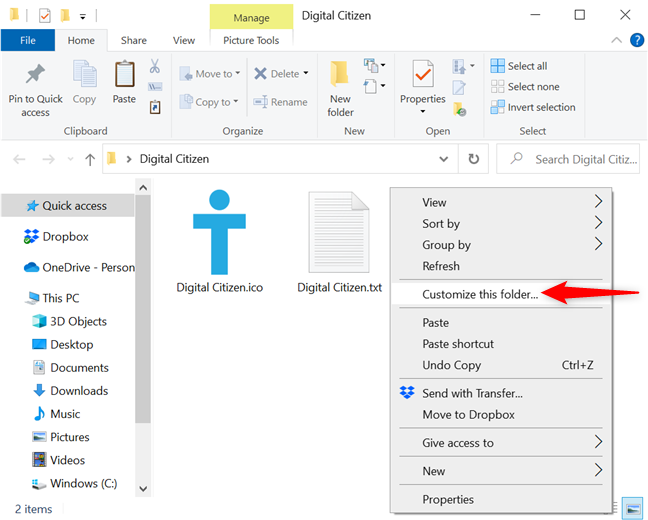Click the Forward navigation arrow

click(48, 159)
